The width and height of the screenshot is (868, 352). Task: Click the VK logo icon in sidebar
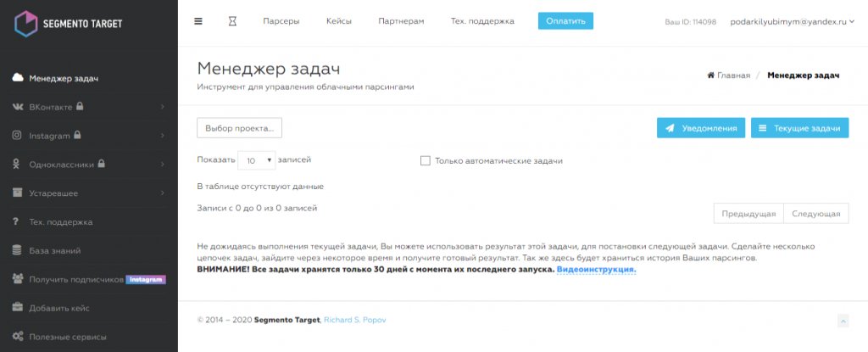click(18, 106)
